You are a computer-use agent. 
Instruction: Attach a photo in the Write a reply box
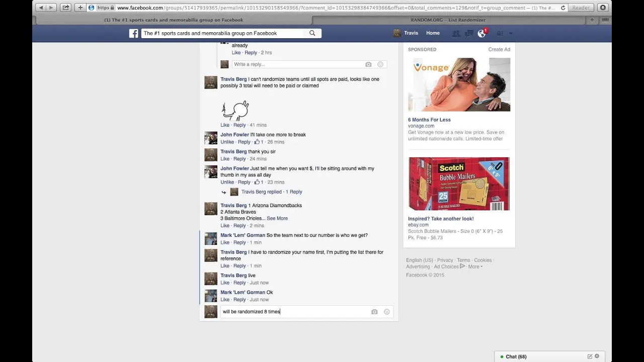(368, 64)
